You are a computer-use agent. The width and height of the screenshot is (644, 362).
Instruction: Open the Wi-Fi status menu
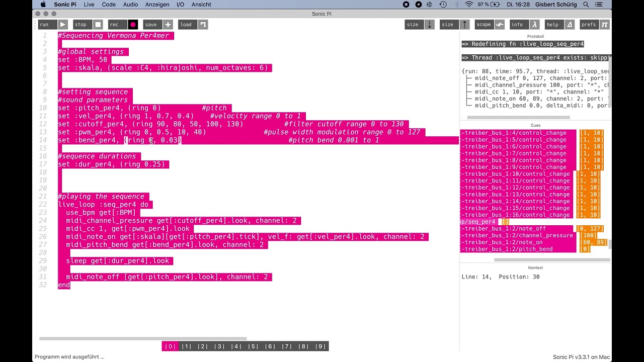click(x=469, y=5)
